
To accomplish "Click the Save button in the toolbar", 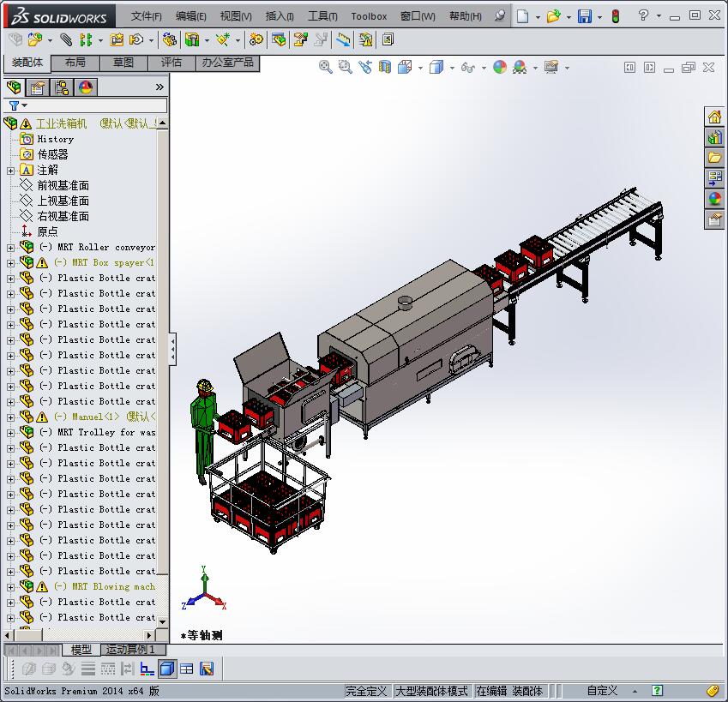I will click(x=585, y=15).
